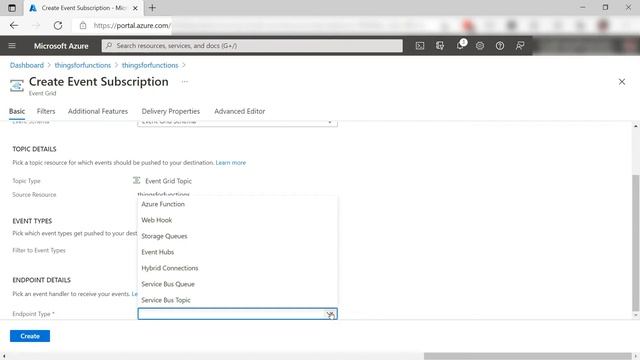Click the browser address bar URL

(x=132, y=25)
